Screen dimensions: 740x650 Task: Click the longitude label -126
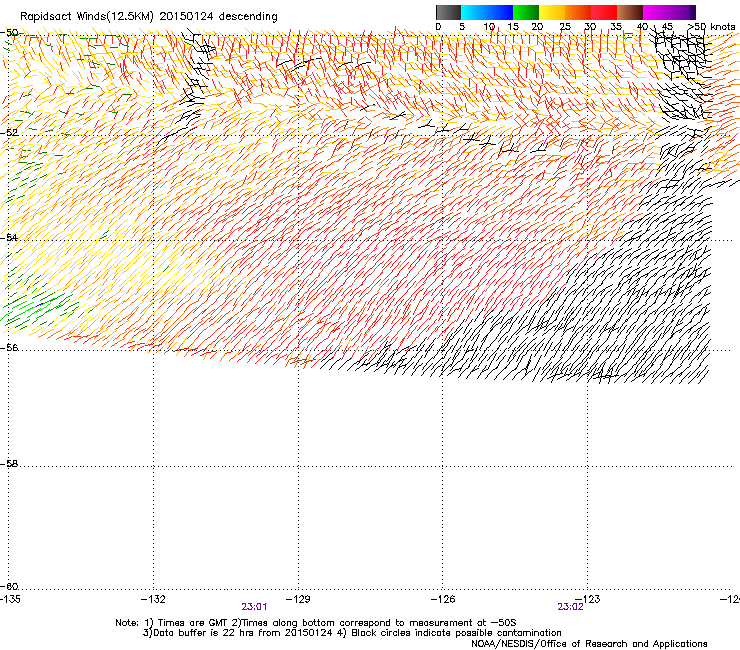443,599
